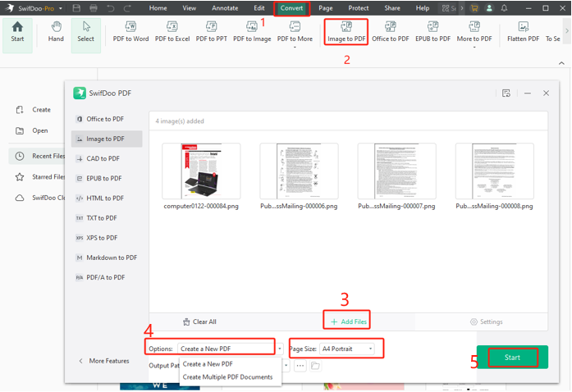Click the Flatten PDF icon

pos(523,33)
